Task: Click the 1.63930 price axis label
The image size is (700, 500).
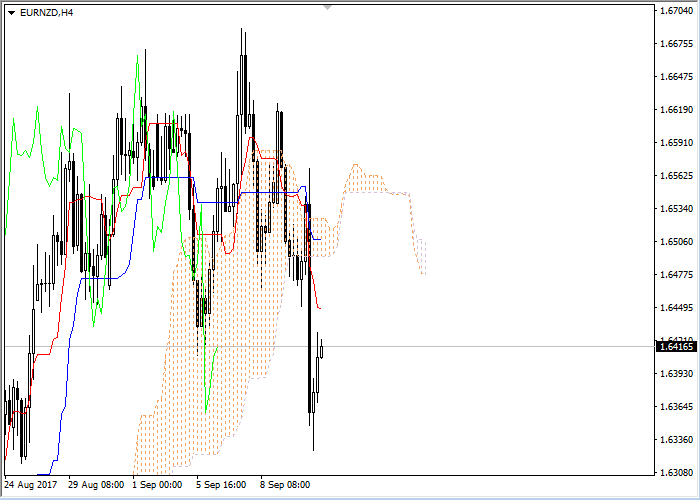Action: point(676,374)
